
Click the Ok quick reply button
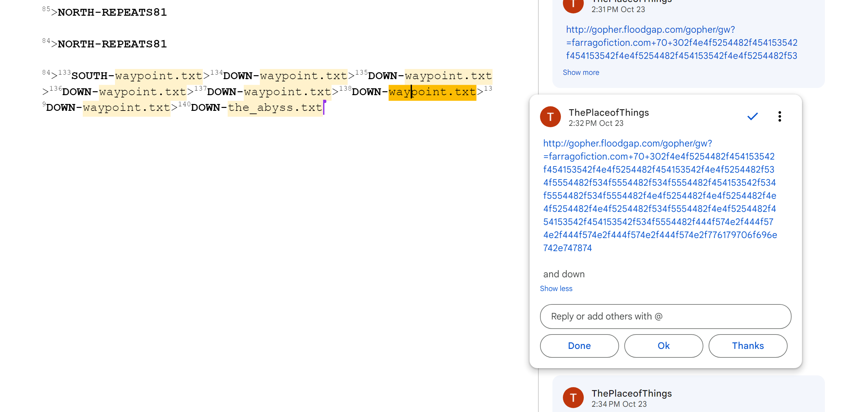(x=663, y=346)
